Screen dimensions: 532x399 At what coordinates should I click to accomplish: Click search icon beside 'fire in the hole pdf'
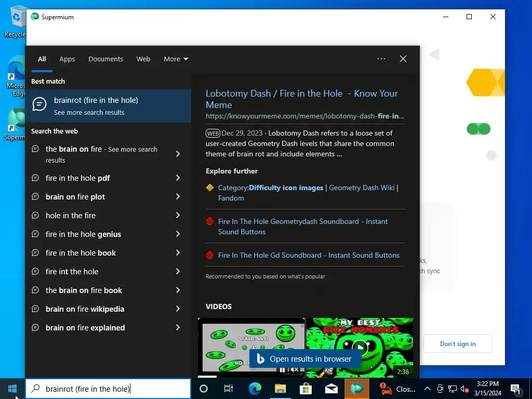pyautogui.click(x=35, y=178)
